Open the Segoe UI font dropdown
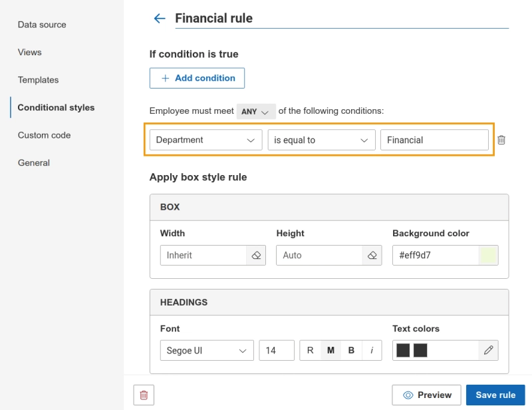The height and width of the screenshot is (410, 532). (x=207, y=350)
